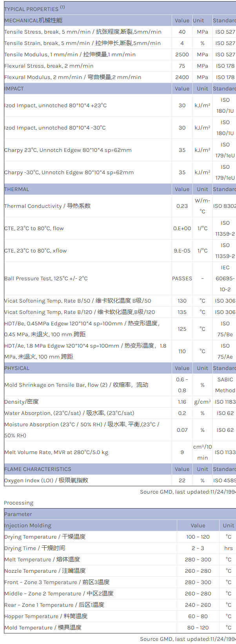The image size is (236, 644).
Task: Click the Processing heading
Action: (18, 503)
